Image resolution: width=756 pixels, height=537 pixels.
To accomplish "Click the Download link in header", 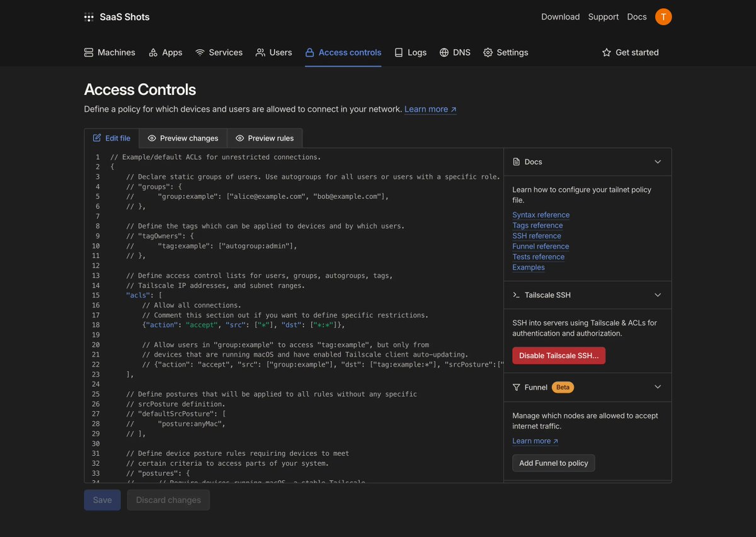I will click(560, 17).
